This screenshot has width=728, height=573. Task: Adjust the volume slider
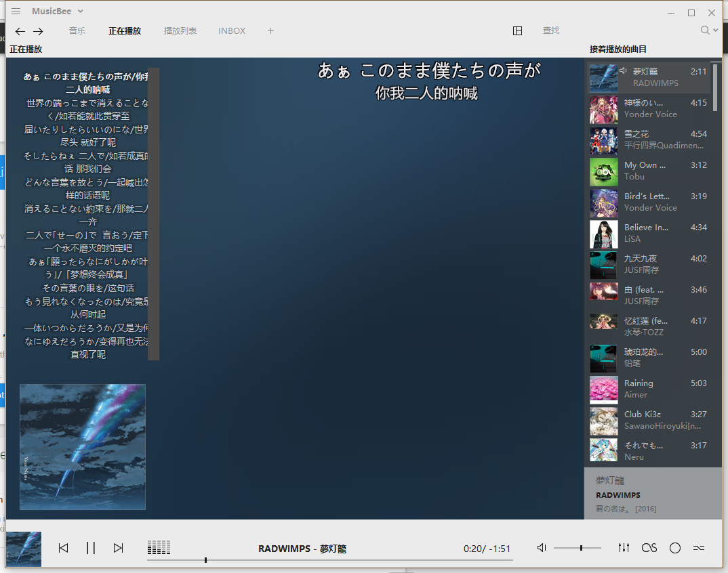(x=577, y=548)
